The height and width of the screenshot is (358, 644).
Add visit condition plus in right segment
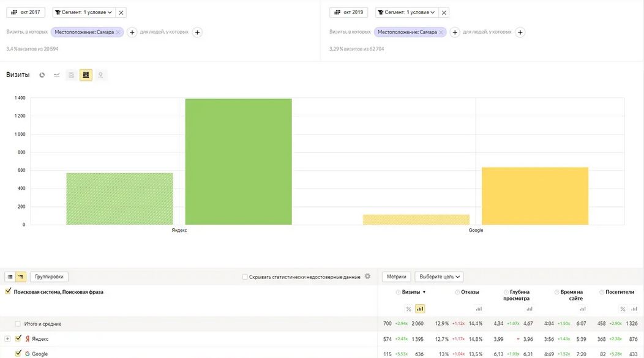tap(455, 32)
